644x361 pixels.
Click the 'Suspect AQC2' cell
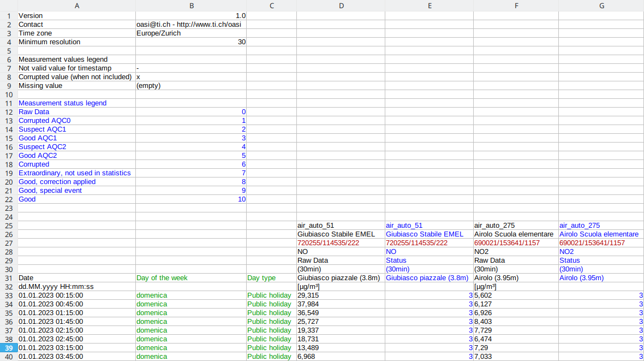click(x=76, y=147)
